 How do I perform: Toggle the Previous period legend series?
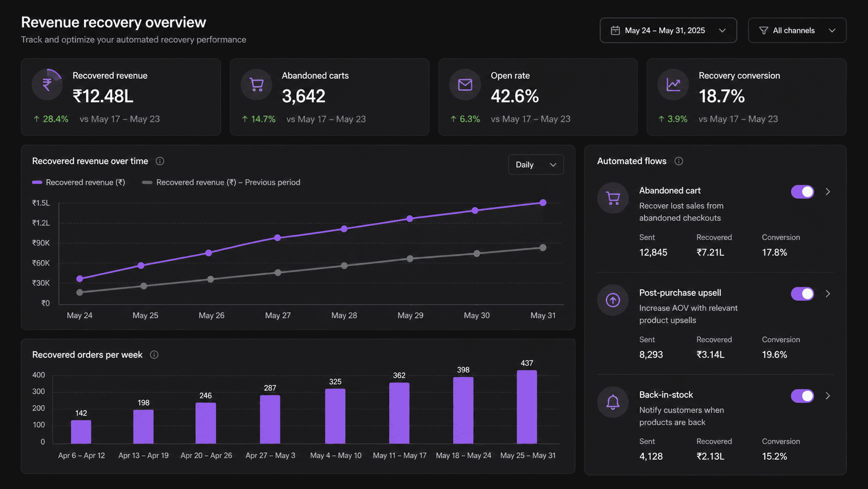[x=221, y=182]
